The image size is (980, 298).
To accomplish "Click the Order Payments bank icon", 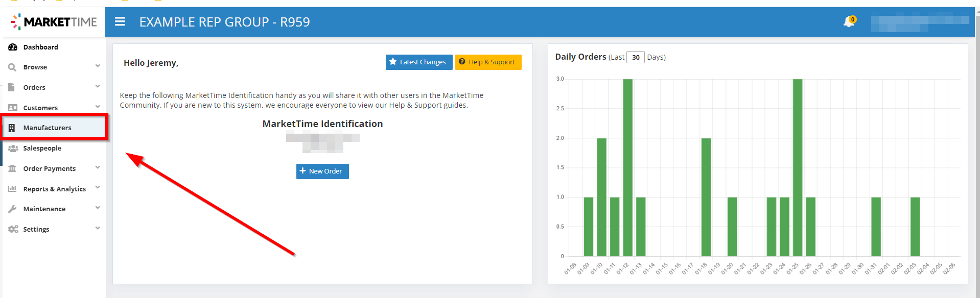I will point(12,168).
